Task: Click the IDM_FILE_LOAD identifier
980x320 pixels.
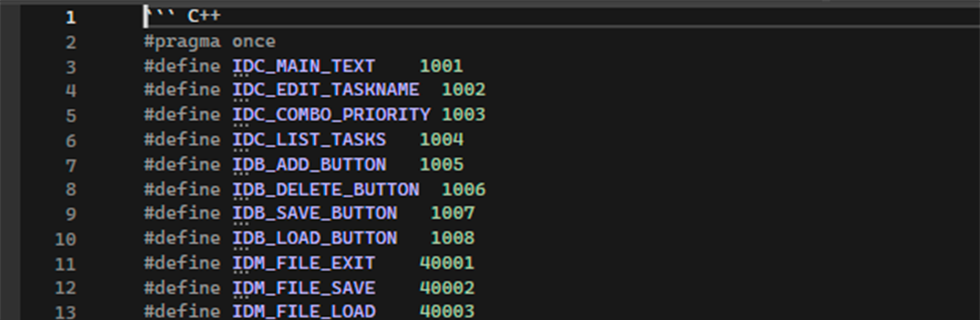Action: [x=304, y=312]
